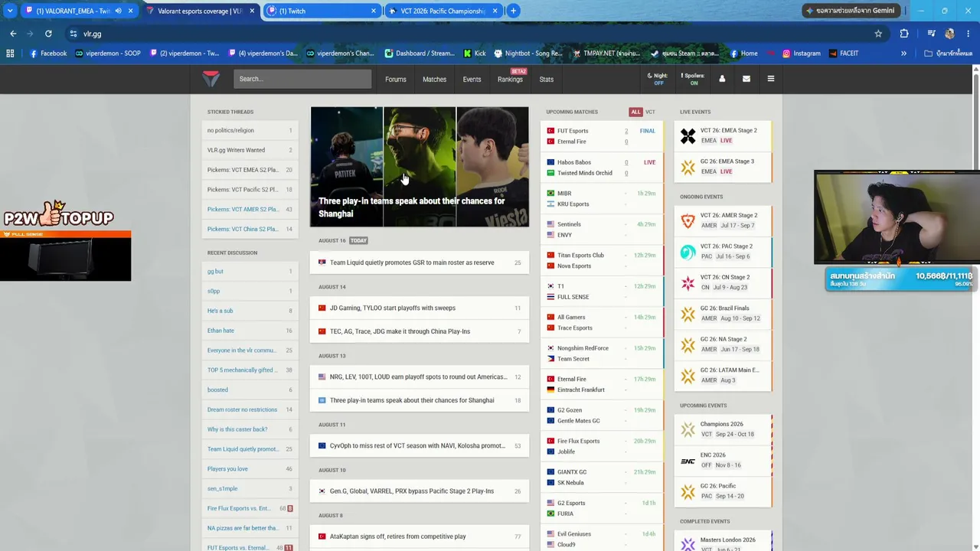Read 'AtaKaptan signs off, retires' article
This screenshot has height=551, width=980.
pos(420,536)
